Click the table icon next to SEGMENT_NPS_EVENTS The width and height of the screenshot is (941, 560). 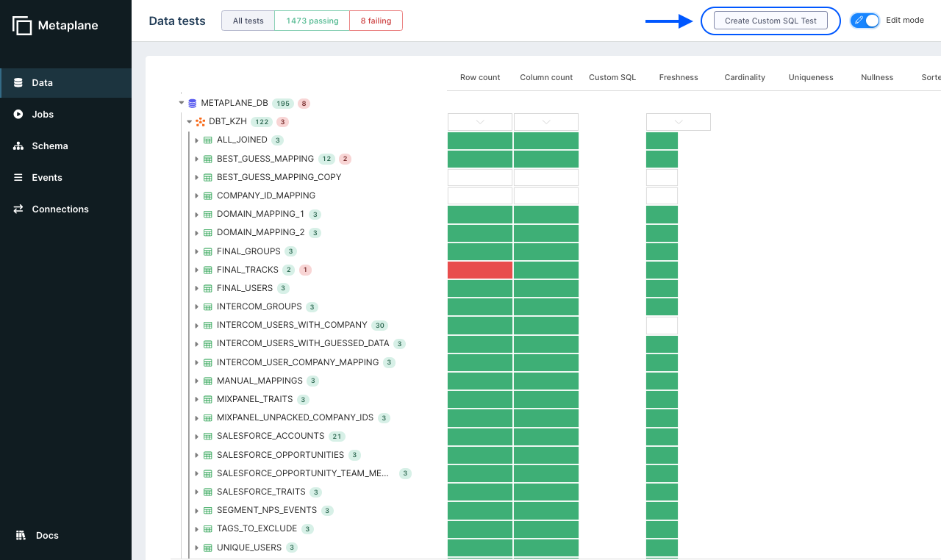click(208, 510)
